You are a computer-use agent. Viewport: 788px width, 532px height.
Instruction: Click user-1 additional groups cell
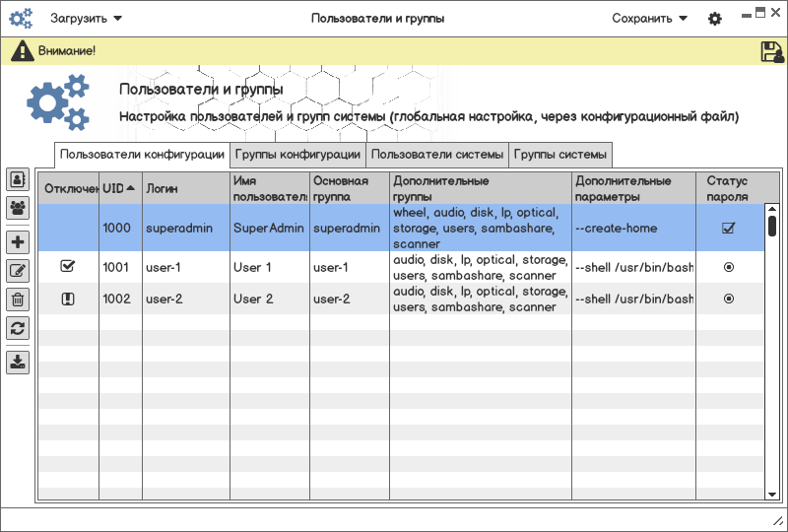tap(481, 268)
